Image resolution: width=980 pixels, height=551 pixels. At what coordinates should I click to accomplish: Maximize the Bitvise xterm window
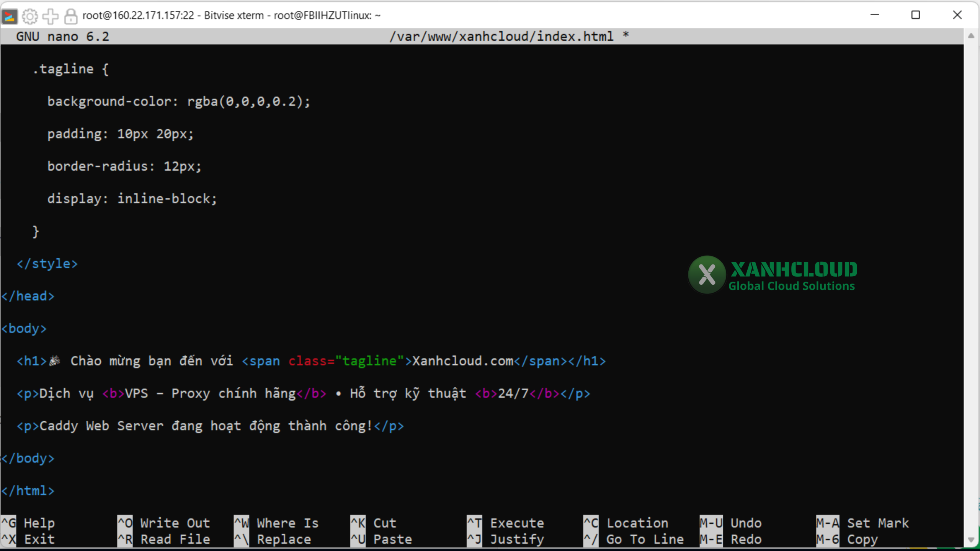pyautogui.click(x=915, y=15)
